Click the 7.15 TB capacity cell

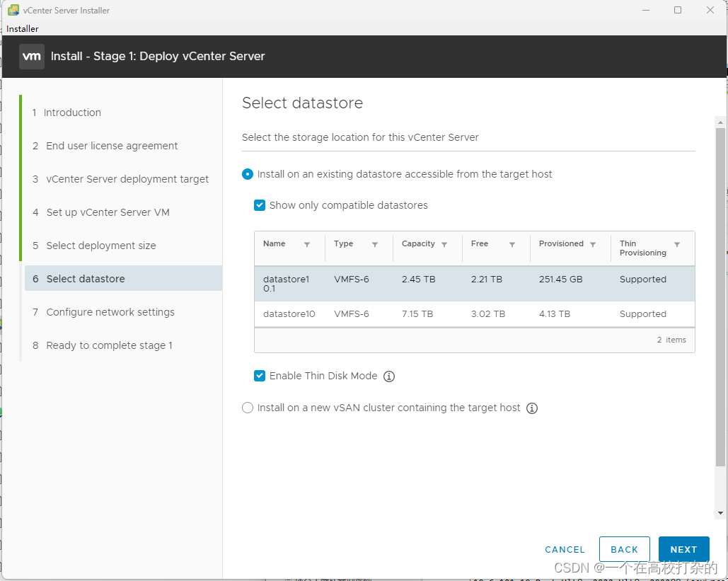(417, 314)
